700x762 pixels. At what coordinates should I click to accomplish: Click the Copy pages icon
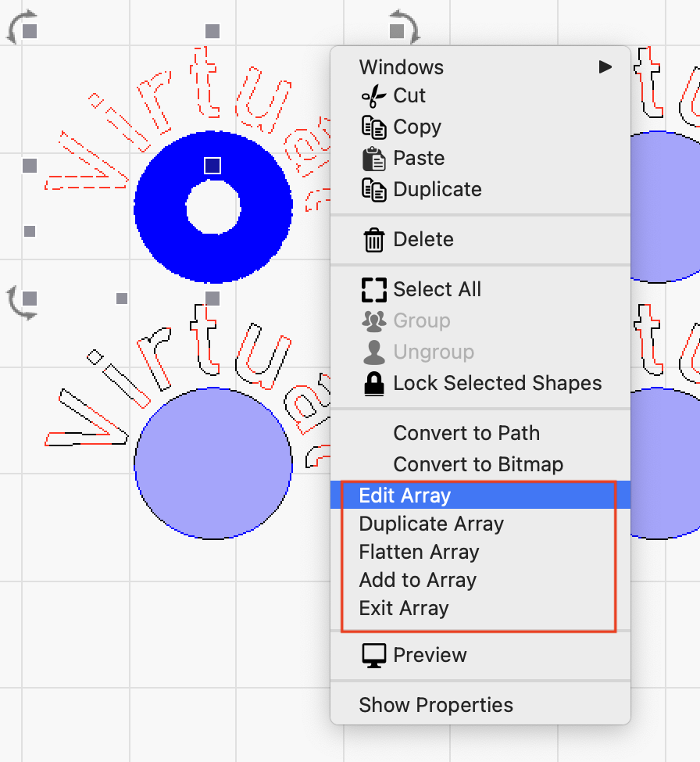(x=374, y=127)
